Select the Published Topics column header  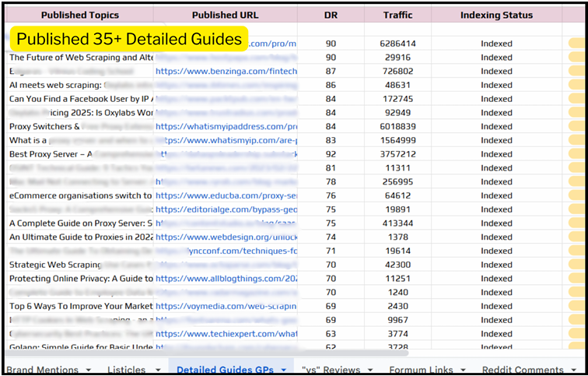pyautogui.click(x=80, y=15)
